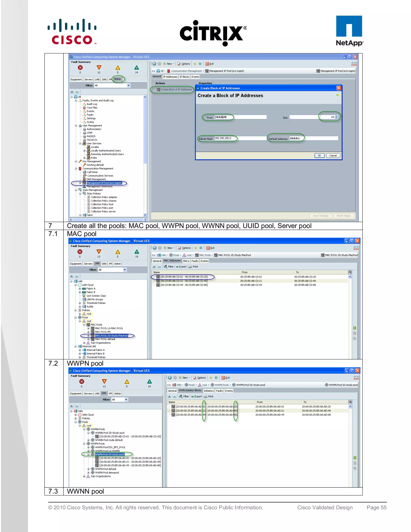
Task: Click Exit in the WWPN pool window toolbar
Action: (226, 378)
